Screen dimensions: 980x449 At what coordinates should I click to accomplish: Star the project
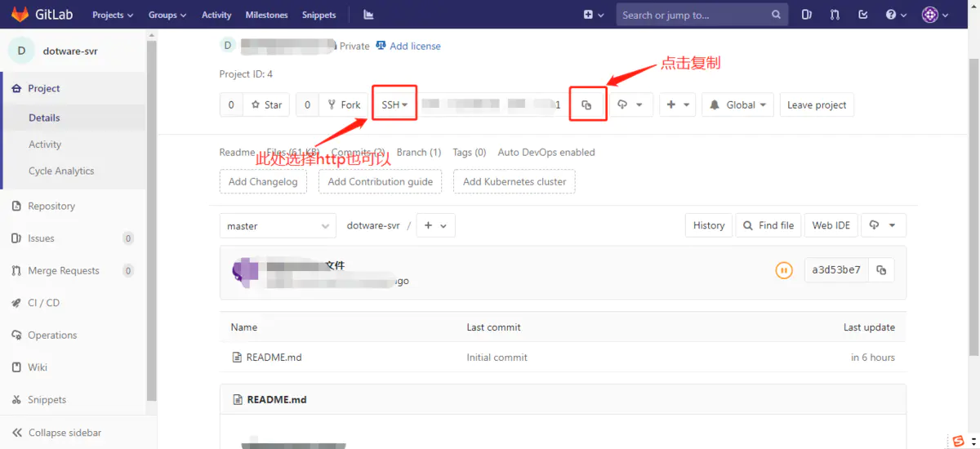[266, 104]
